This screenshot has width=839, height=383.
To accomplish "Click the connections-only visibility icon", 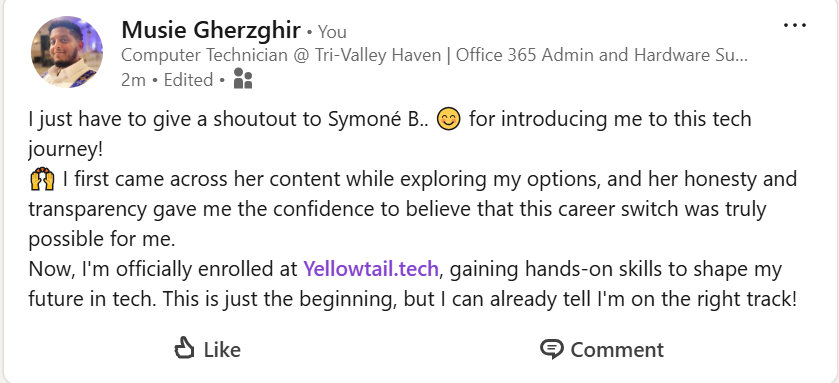I will click(x=243, y=79).
